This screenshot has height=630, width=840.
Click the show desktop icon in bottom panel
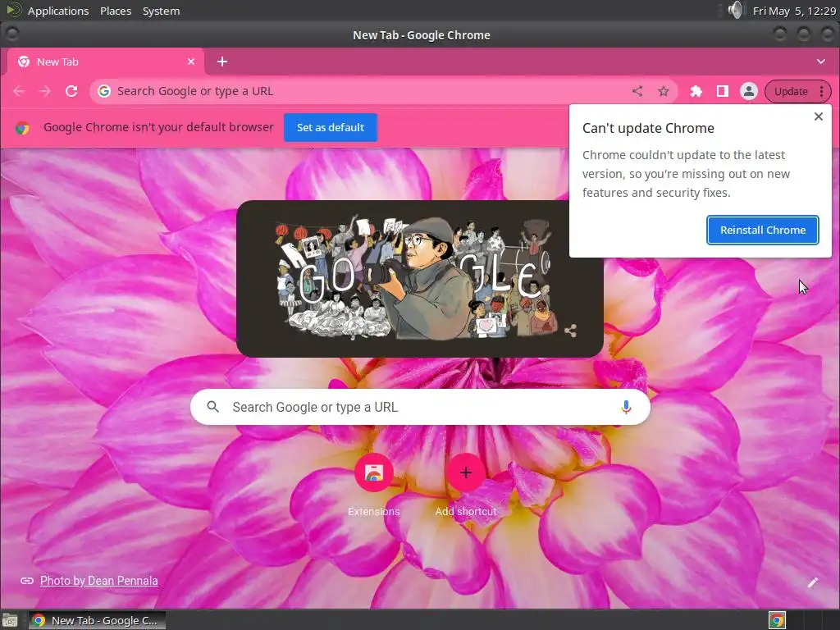pos(10,620)
